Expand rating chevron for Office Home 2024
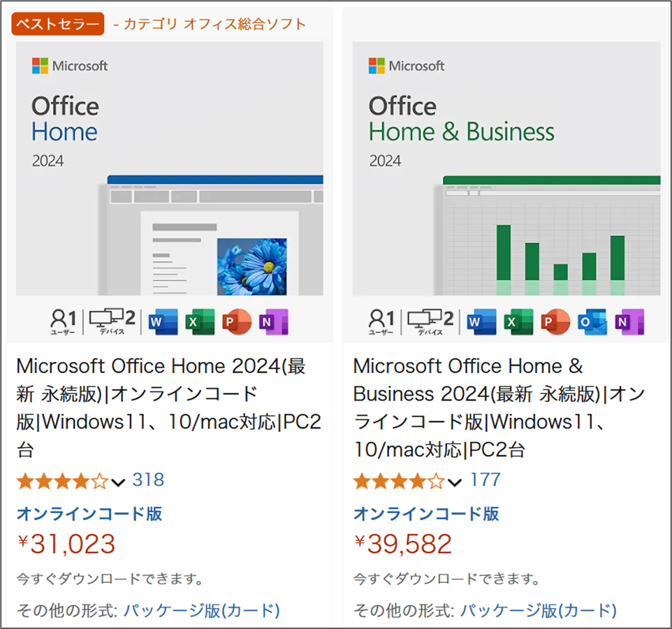The image size is (672, 629). point(118,482)
